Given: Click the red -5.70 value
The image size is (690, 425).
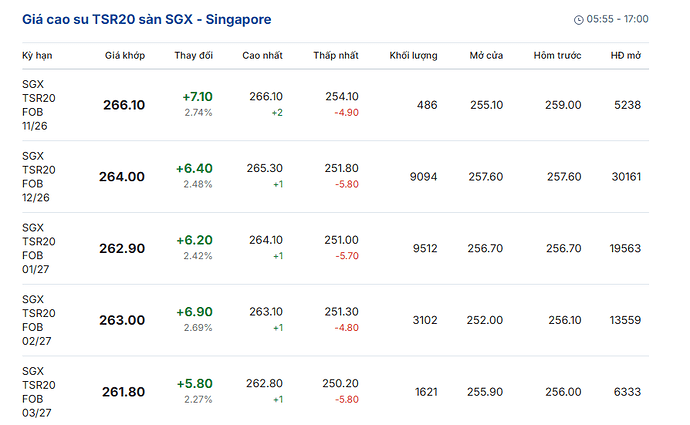Looking at the screenshot, I should click(x=347, y=256).
